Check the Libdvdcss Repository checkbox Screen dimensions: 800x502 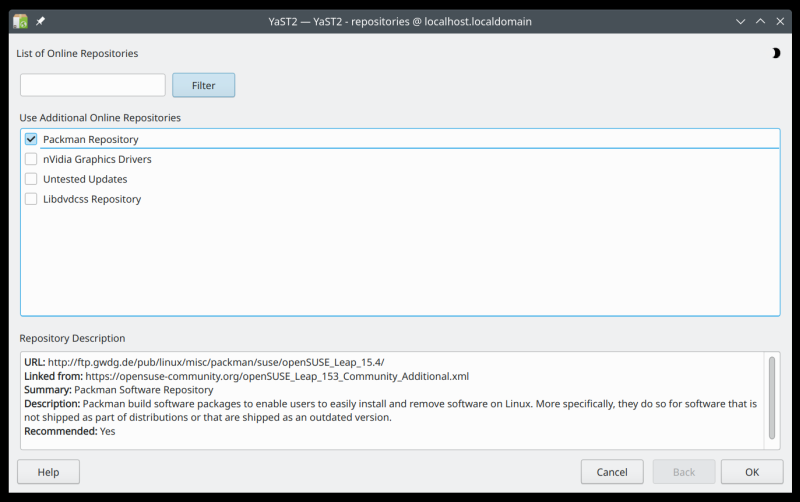point(31,199)
